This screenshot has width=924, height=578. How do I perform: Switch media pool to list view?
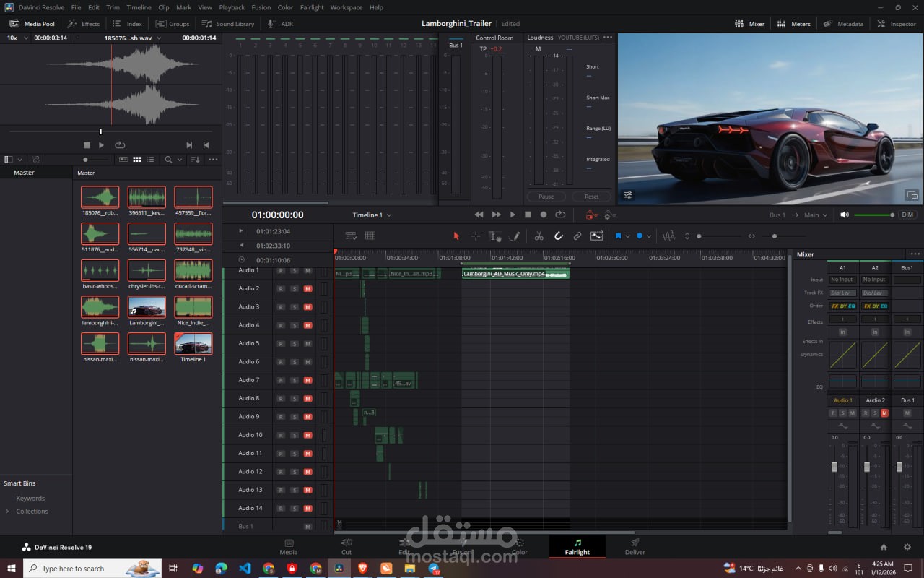pyautogui.click(x=150, y=160)
